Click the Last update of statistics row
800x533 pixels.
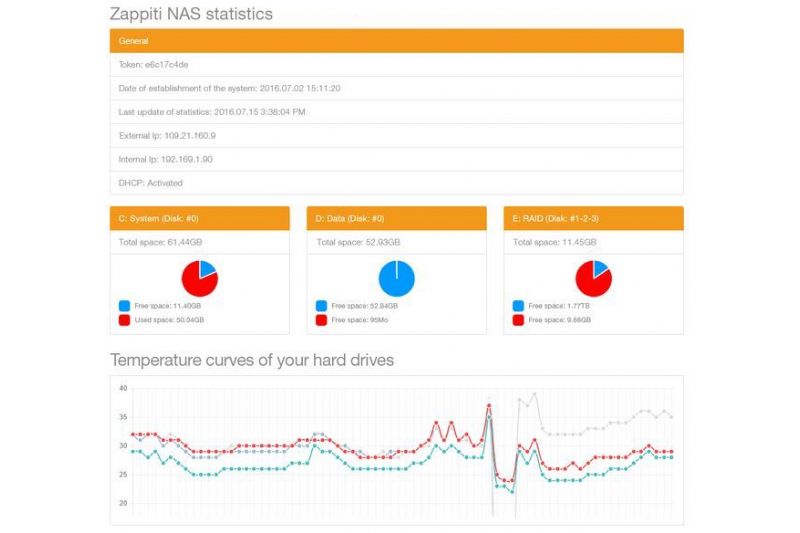coord(396,112)
